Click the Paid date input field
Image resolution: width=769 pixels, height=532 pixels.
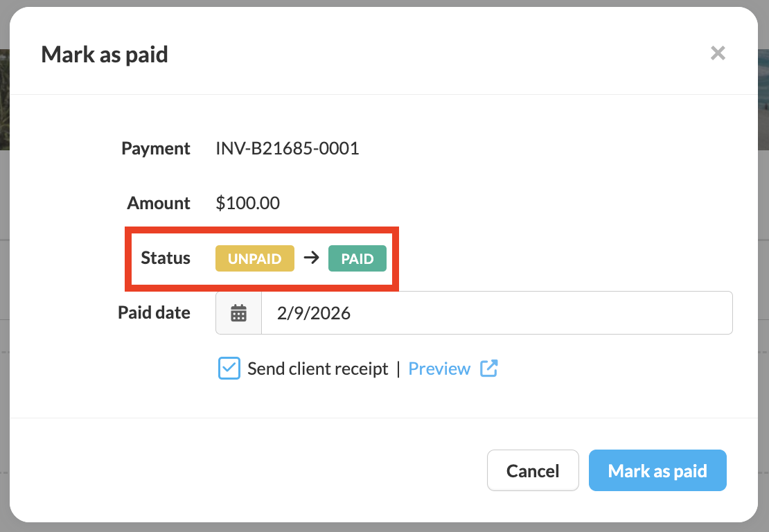tap(496, 313)
